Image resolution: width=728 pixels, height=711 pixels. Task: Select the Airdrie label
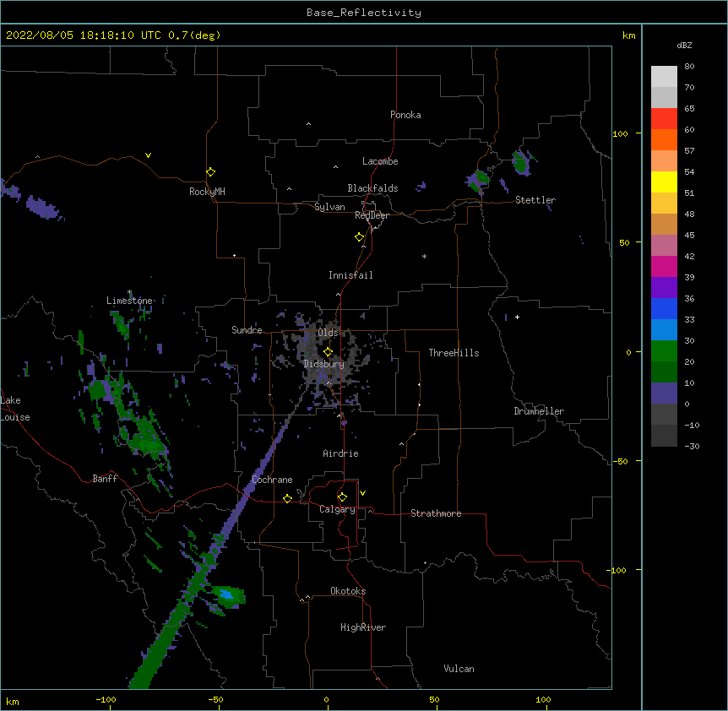(x=340, y=453)
